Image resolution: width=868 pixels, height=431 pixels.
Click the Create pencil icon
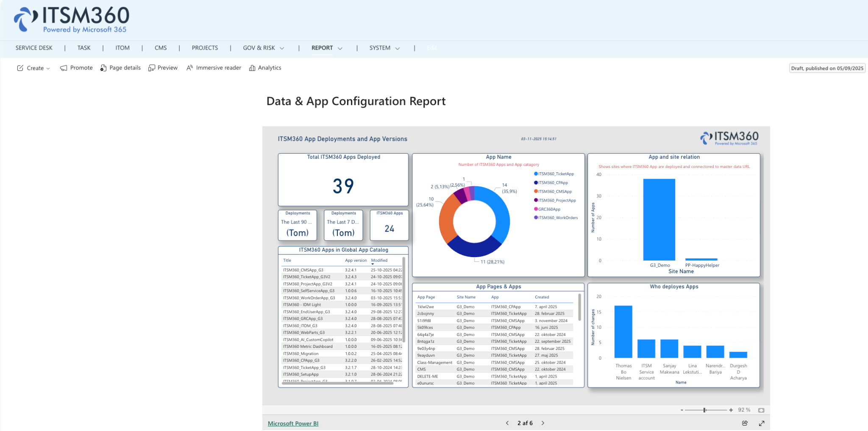(x=20, y=68)
